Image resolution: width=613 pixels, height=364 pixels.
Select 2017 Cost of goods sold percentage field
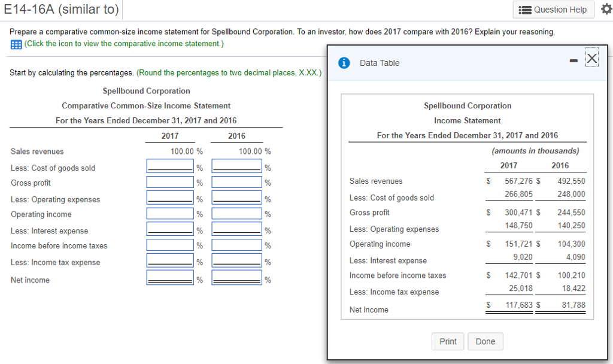171,166
